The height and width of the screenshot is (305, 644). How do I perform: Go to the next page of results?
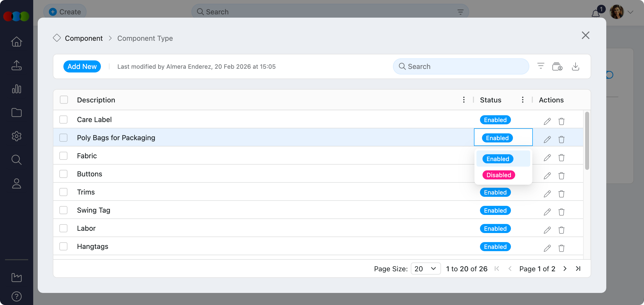pyautogui.click(x=565, y=269)
